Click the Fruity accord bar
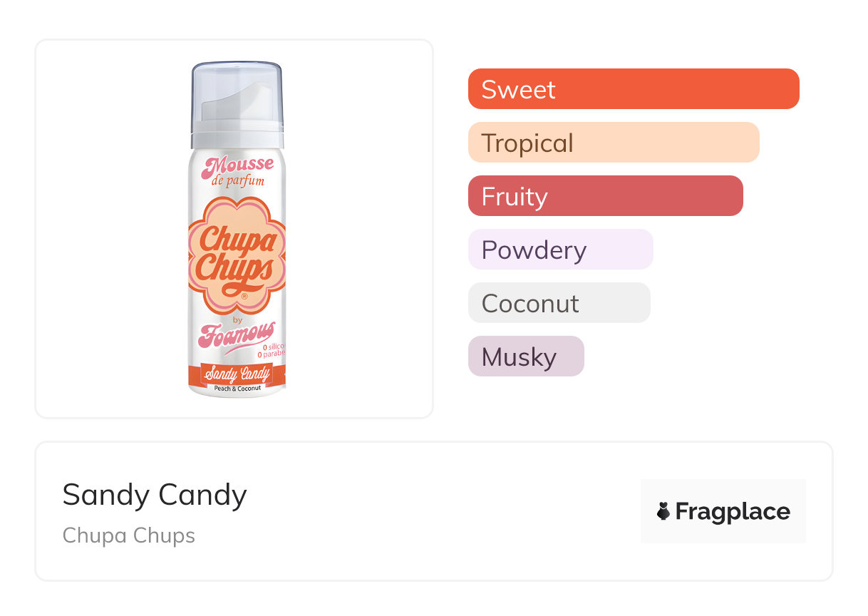Viewport: 868px width, 616px height. click(x=605, y=196)
